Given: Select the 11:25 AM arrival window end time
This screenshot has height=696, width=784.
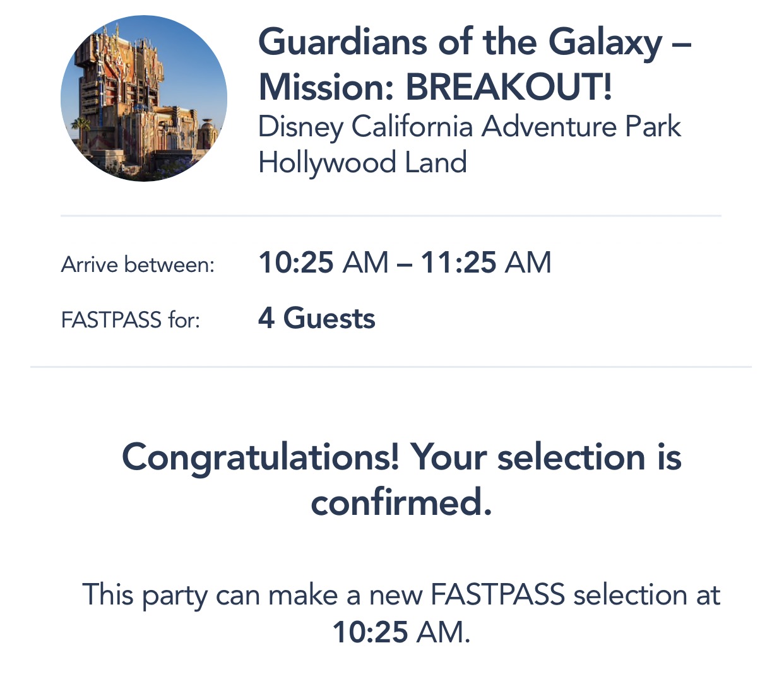Looking at the screenshot, I should (x=486, y=263).
